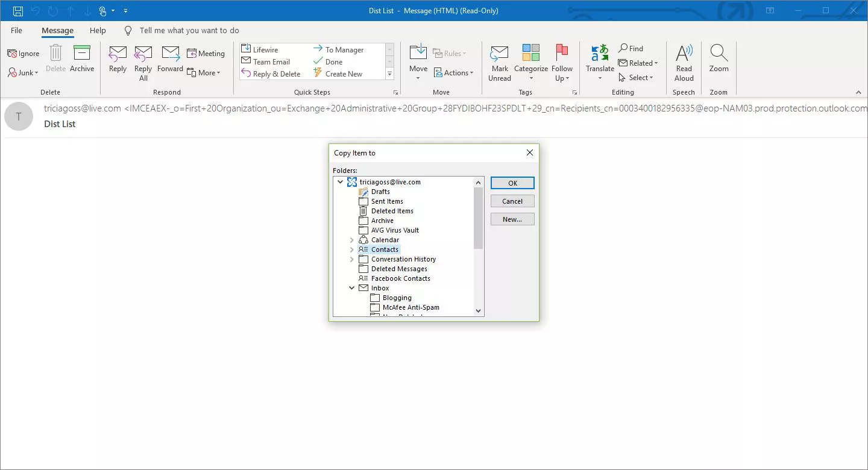The image size is (868, 470).
Task: Collapse the Inbox folder node
Action: pos(352,288)
